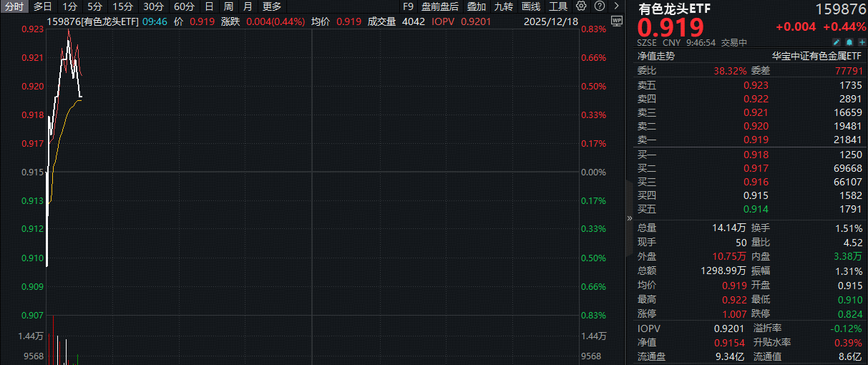Collapse the side panel with double-arrow handle
Image resolution: width=868 pixels, height=365 pixels.
pyautogui.click(x=630, y=218)
